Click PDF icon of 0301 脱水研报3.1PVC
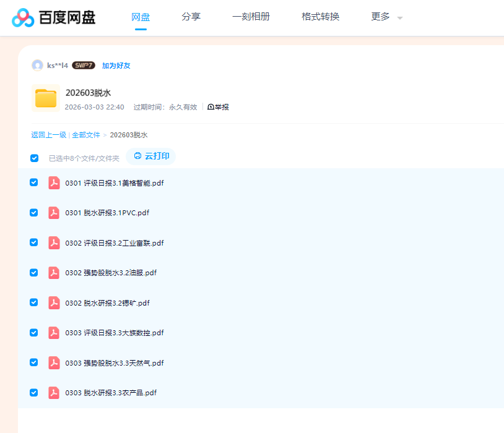The height and width of the screenshot is (433, 504). (54, 213)
